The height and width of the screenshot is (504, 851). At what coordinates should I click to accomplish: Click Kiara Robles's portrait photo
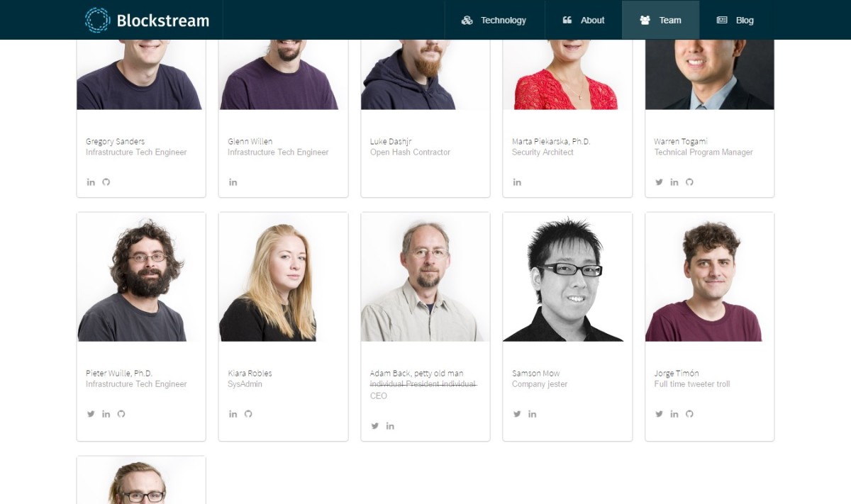click(x=283, y=277)
